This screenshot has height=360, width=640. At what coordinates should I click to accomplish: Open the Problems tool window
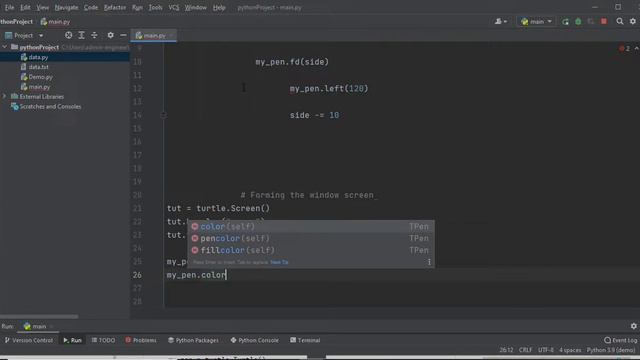[141, 340]
